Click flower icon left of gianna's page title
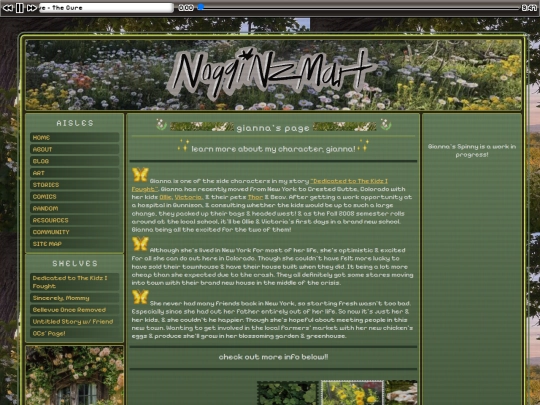 pyautogui.click(x=161, y=124)
